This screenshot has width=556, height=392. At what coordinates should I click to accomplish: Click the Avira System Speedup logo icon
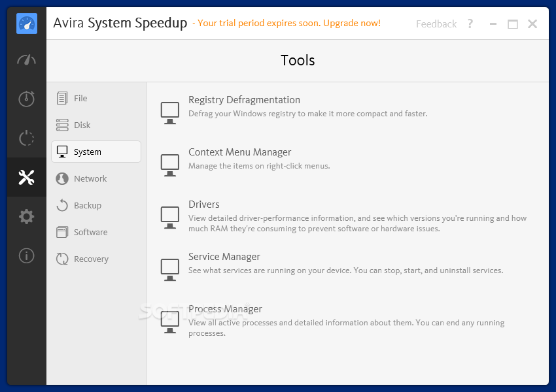pyautogui.click(x=27, y=24)
